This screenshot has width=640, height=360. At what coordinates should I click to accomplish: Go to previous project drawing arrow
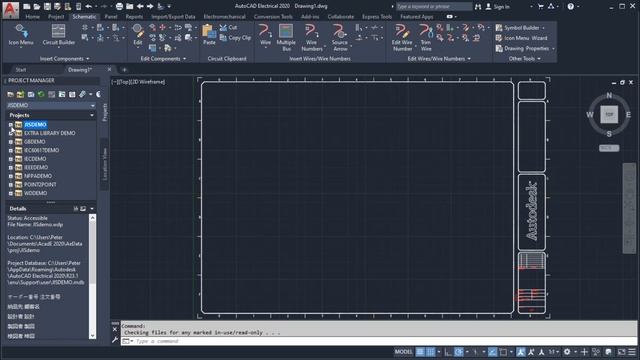(x=140, y=6)
